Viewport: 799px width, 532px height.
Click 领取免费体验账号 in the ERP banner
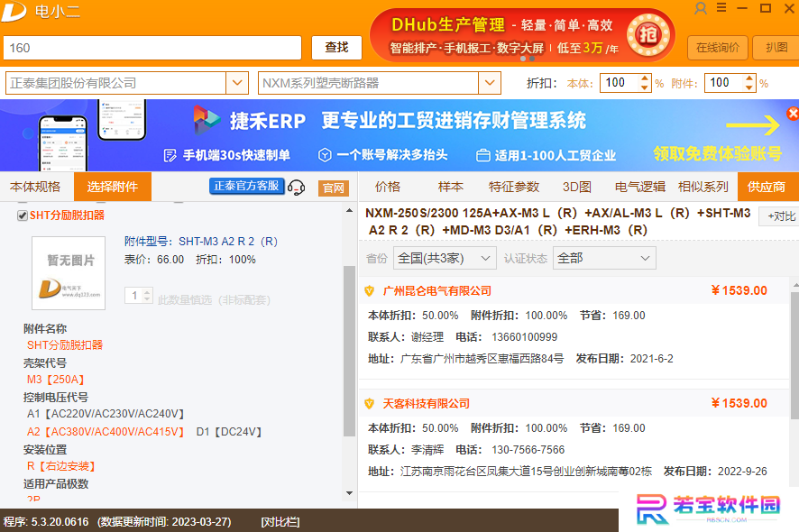718,153
